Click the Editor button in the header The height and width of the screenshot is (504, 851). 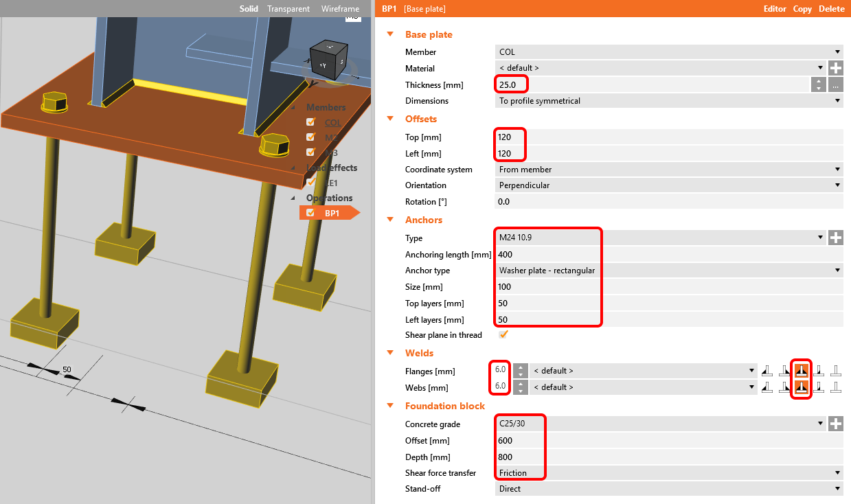(x=775, y=9)
